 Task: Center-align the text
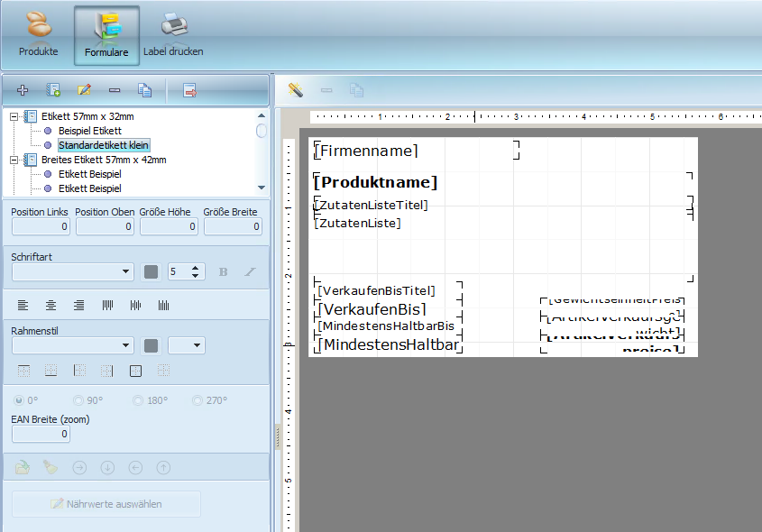click(x=51, y=306)
